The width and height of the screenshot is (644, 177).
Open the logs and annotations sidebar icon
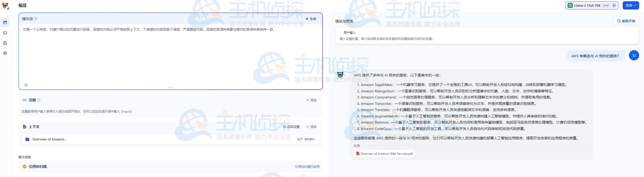pos(5,43)
